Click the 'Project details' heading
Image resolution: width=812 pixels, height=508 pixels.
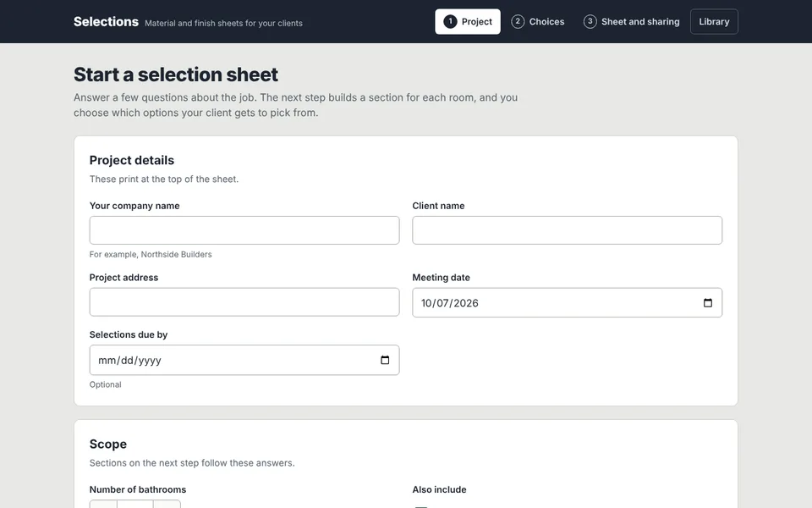click(x=132, y=160)
